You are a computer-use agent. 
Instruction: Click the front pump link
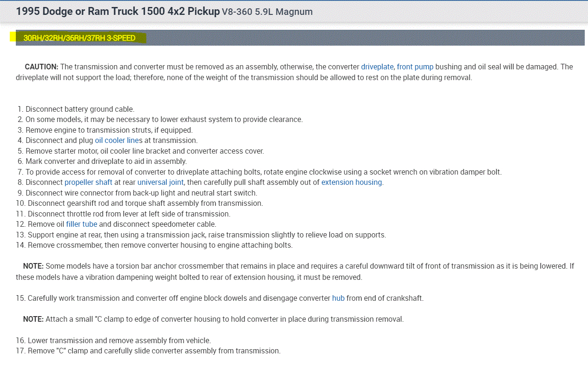tap(415, 67)
